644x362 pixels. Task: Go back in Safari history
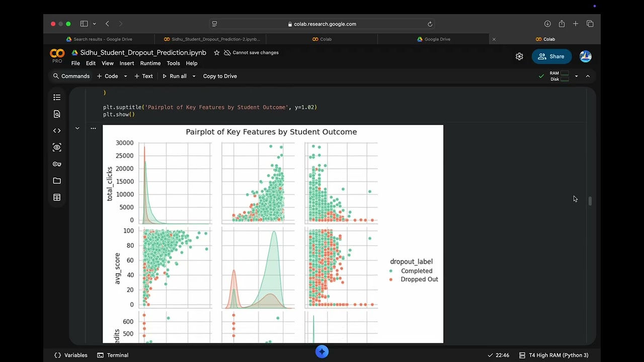pyautogui.click(x=107, y=24)
